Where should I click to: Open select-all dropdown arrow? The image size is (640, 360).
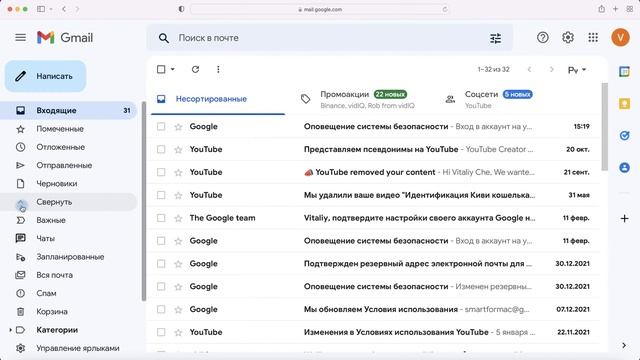(173, 69)
